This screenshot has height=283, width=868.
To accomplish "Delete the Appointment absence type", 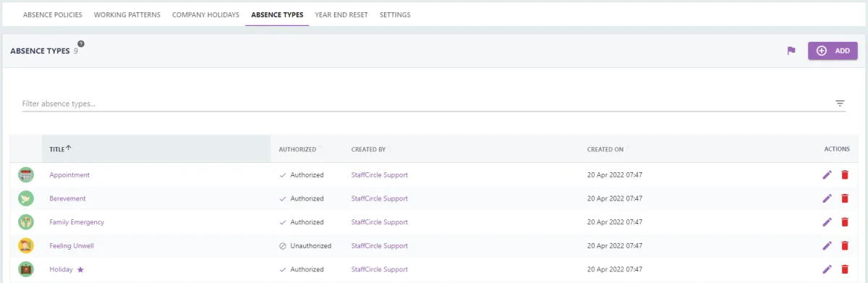I will 844,174.
